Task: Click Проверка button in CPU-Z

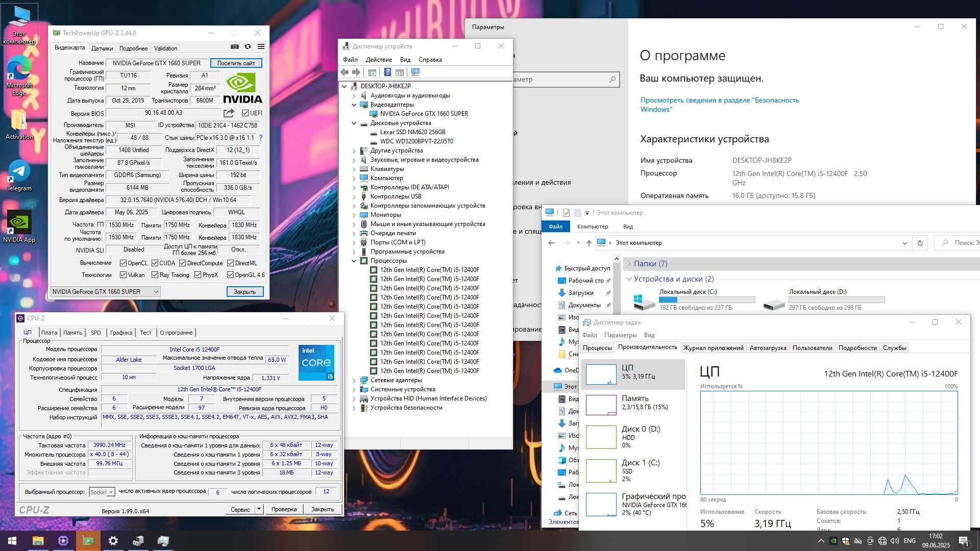Action: point(284,509)
